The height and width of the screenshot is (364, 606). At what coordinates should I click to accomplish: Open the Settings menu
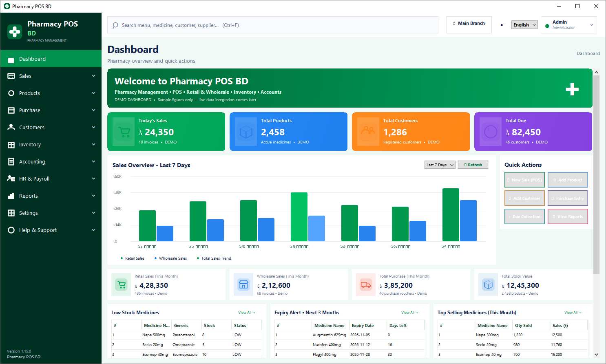pyautogui.click(x=51, y=213)
